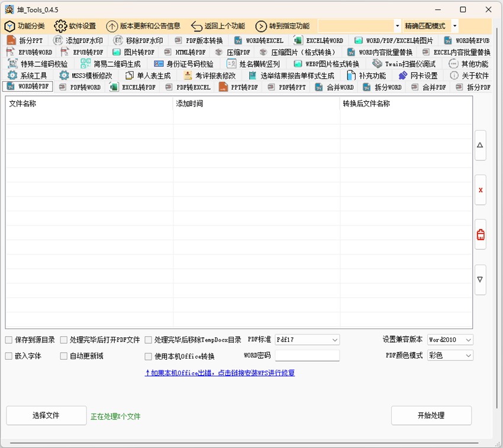
Task: Enable 使用本机Office转换 conversion
Action: (x=148, y=355)
